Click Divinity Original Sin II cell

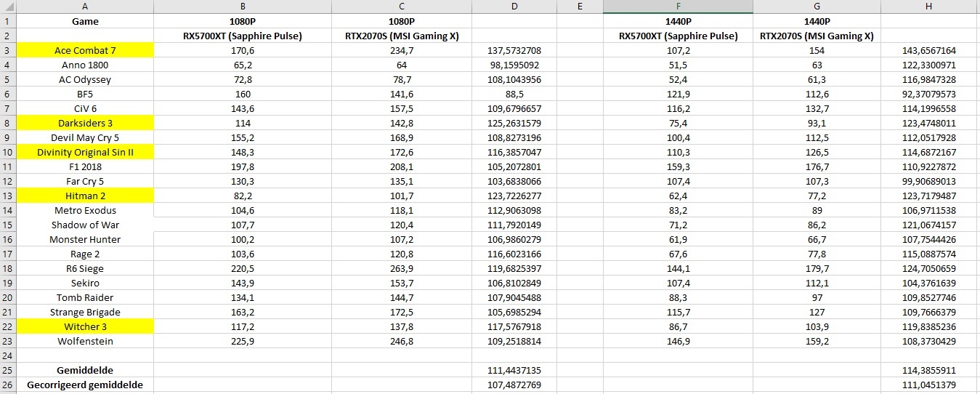pos(85,152)
